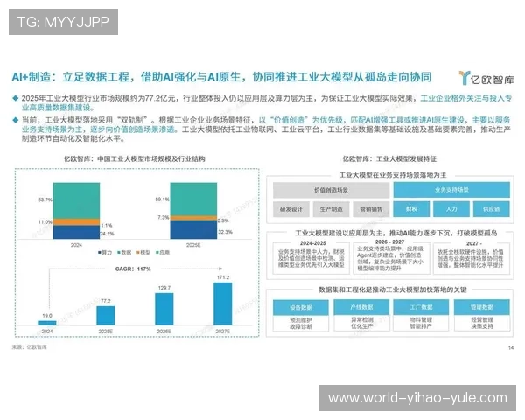This screenshot has width=525, height=420.
Task: Click the 经营管理 决策支持 text
Action: [x=482, y=323]
